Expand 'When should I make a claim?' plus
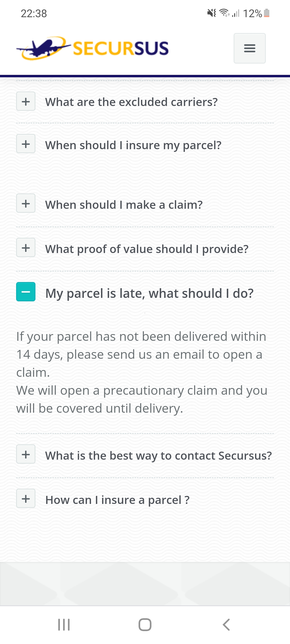The width and height of the screenshot is (290, 644). (x=26, y=203)
